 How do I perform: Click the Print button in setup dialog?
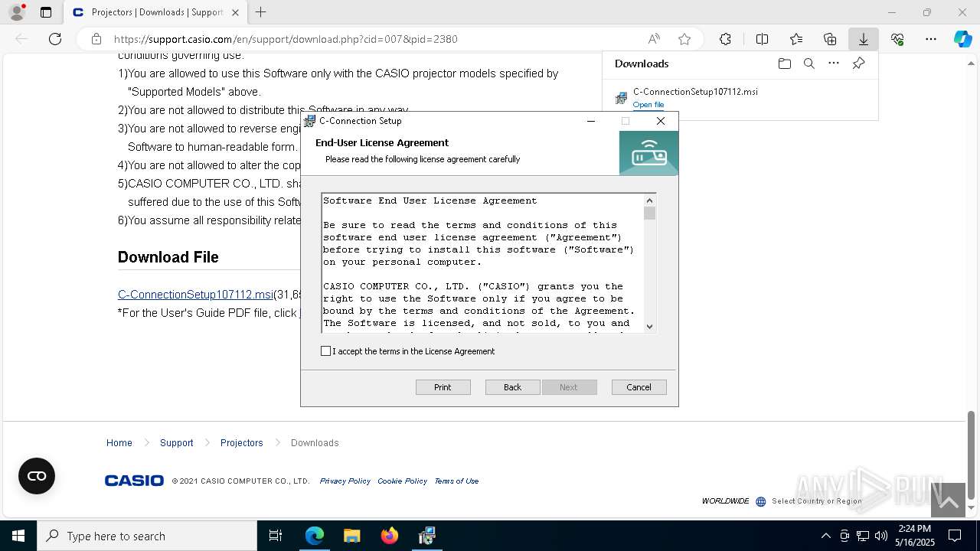point(443,387)
